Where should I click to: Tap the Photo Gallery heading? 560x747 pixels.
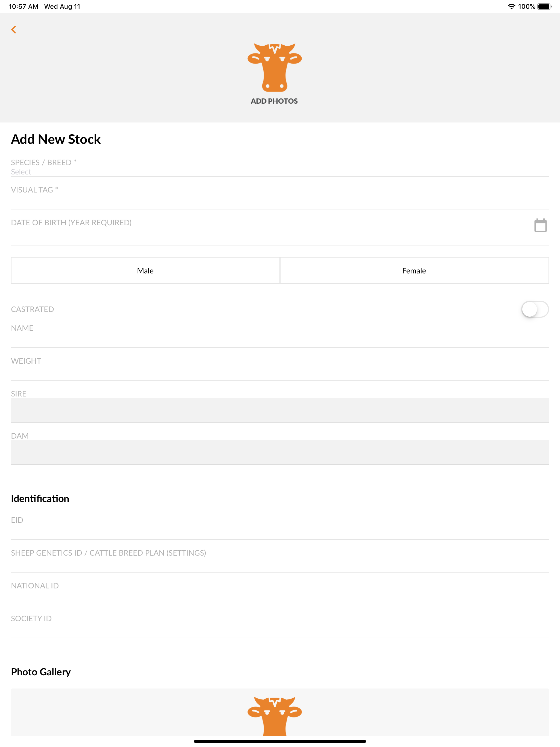pos(41,672)
